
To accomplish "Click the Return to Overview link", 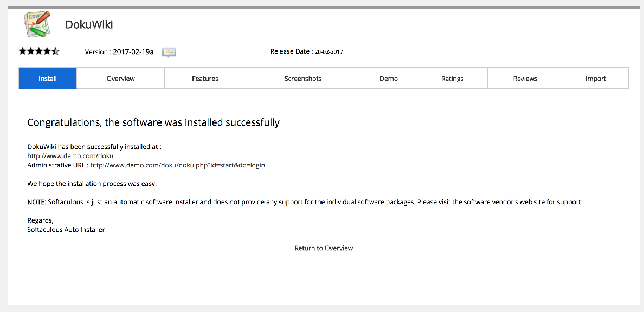I will (x=324, y=248).
